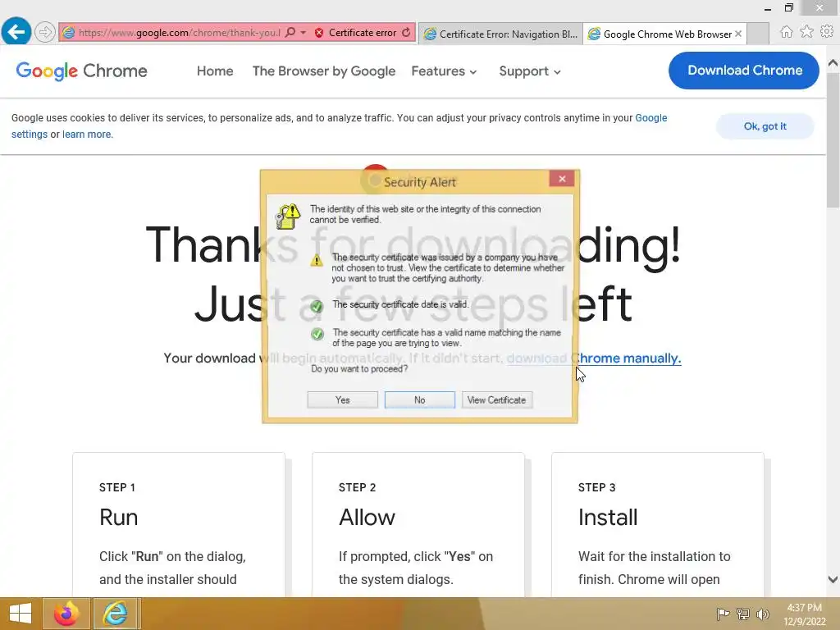Click the STEP 2 label
This screenshot has height=630, width=840.
[x=358, y=487]
